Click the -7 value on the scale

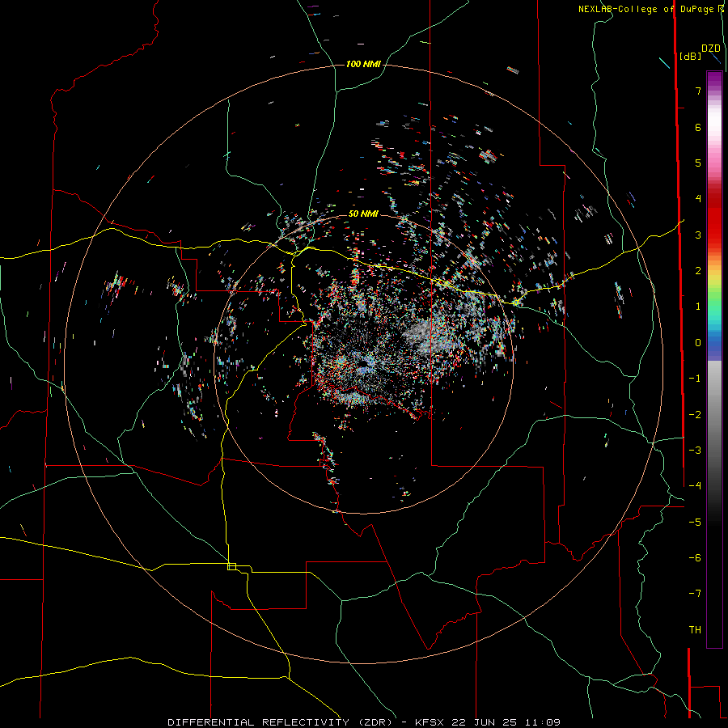point(695,594)
